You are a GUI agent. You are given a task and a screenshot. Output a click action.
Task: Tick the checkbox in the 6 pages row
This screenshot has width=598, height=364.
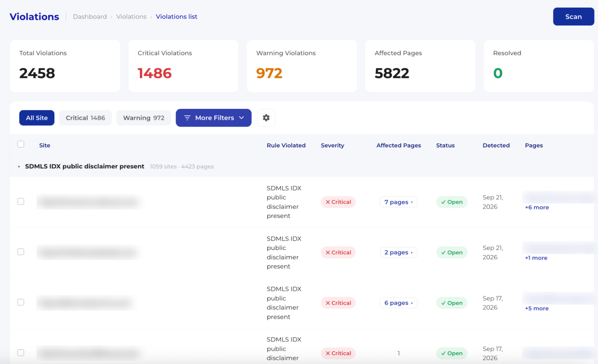[21, 302]
